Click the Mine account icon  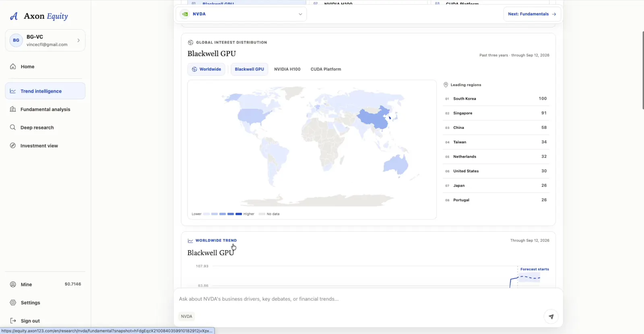(x=13, y=284)
